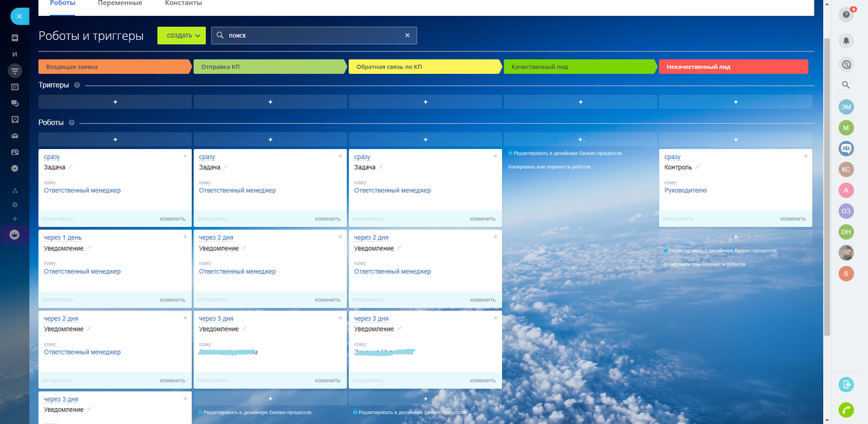Open chat with ЭМ avatar
868x424 pixels.
click(x=846, y=107)
